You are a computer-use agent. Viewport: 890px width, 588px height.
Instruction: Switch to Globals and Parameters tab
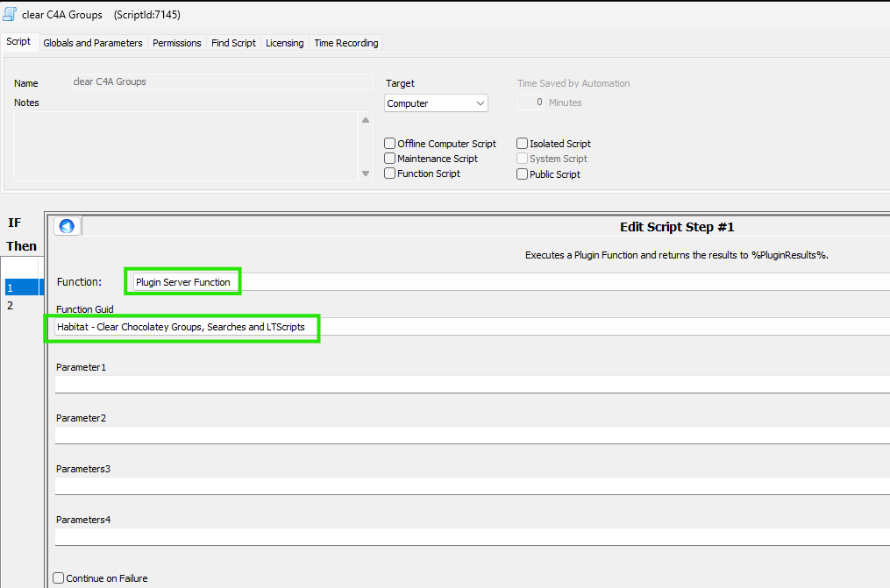coord(92,43)
